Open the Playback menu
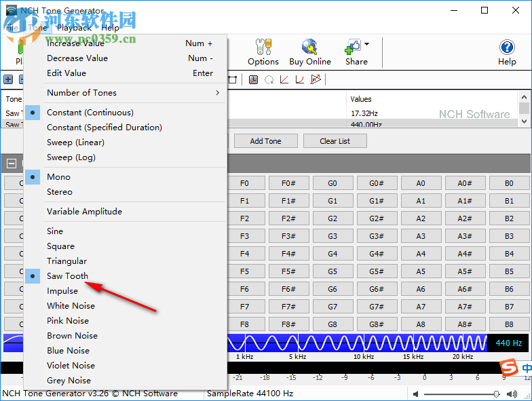The width and height of the screenshot is (532, 401). (74, 28)
